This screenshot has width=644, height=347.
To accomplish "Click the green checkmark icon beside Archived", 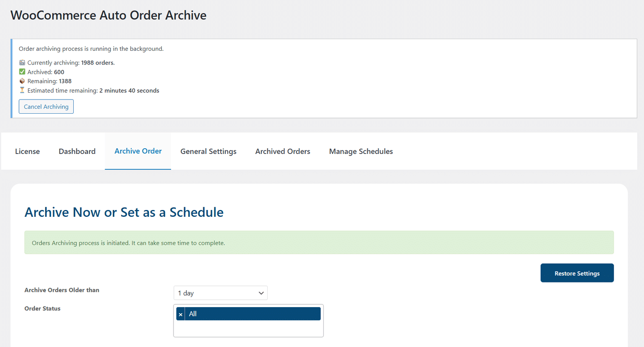I will pyautogui.click(x=22, y=72).
